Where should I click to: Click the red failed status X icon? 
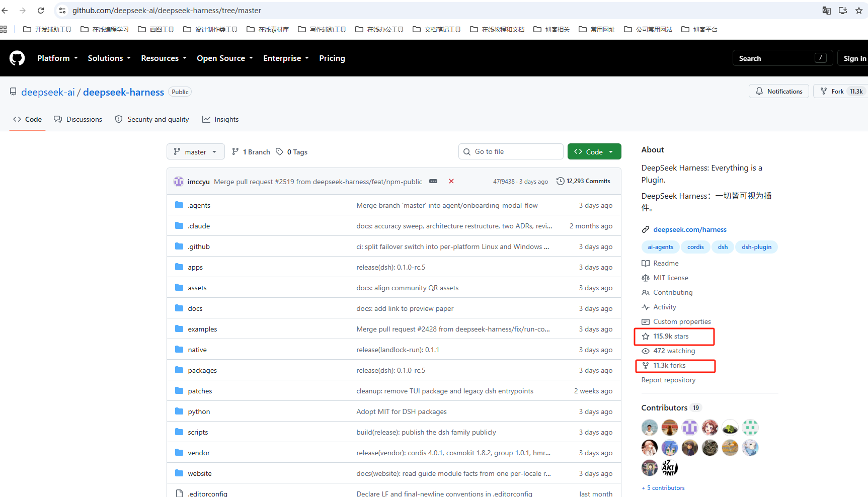[x=451, y=181]
